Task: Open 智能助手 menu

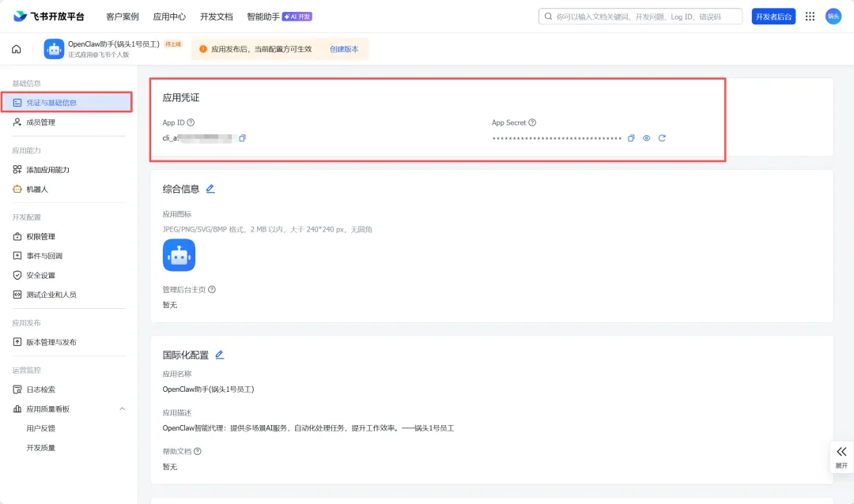Action: point(263,17)
